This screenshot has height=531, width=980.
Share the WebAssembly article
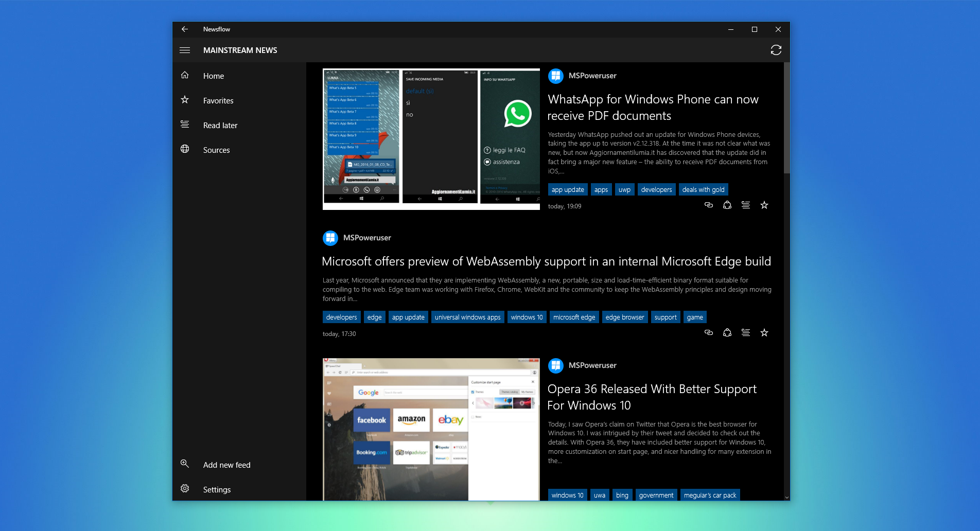[727, 333]
